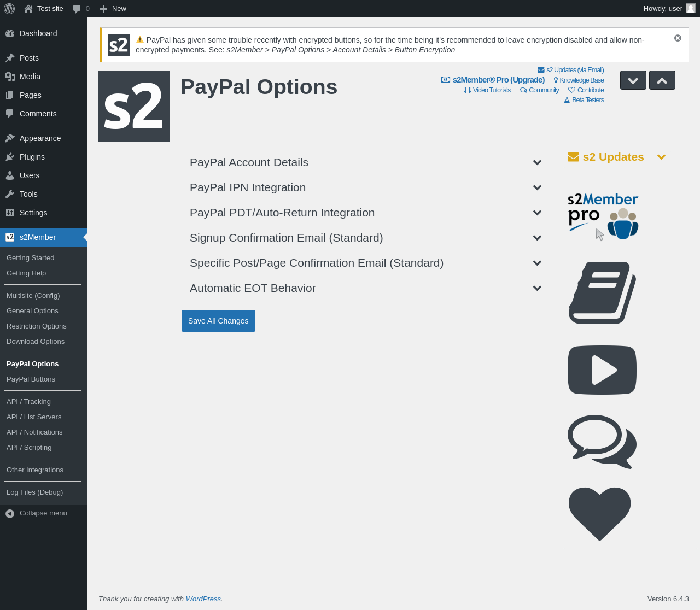Image resolution: width=700 pixels, height=610 pixels.
Task: Click the WordPress logo in admin bar
Action: tap(9, 9)
